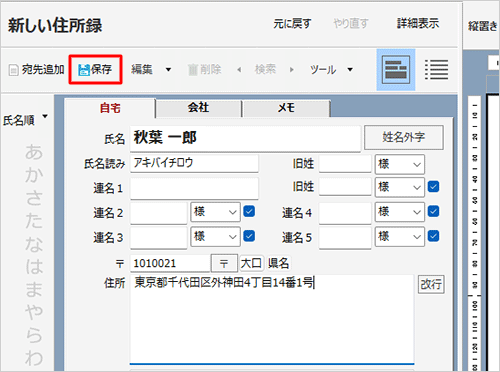The width and height of the screenshot is (500, 372).
Task: Click the 連名5 input field
Action: point(345,238)
